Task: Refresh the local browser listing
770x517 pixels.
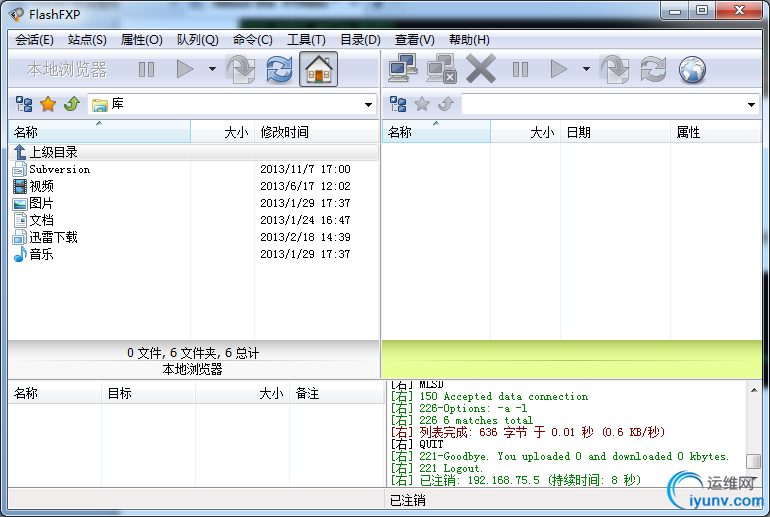Action: pos(279,69)
